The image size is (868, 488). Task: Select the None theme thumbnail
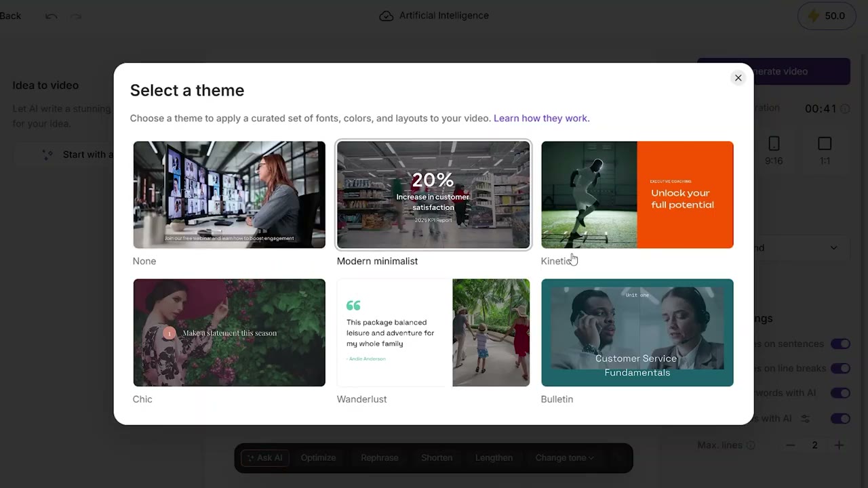point(229,195)
